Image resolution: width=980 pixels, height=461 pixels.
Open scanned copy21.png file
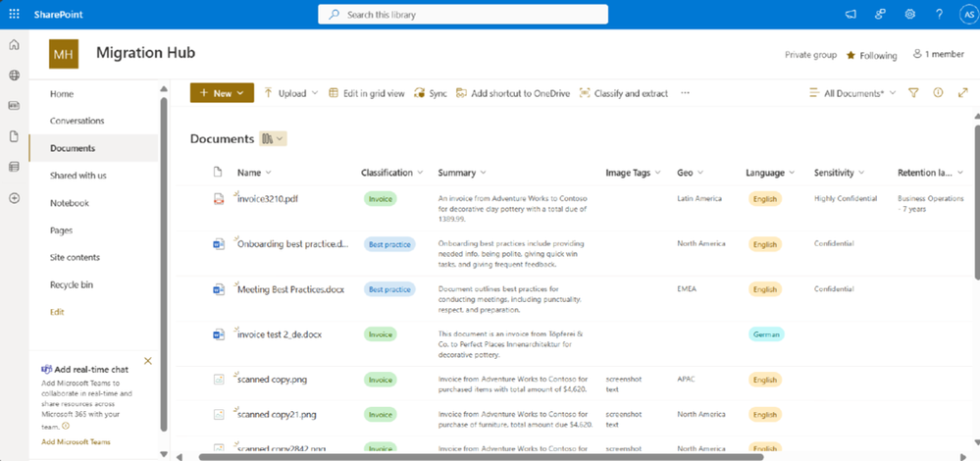(277, 415)
